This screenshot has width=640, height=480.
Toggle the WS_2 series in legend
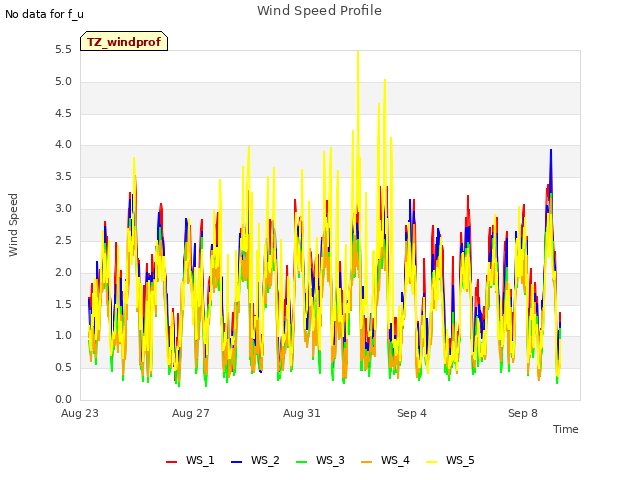[x=255, y=460]
